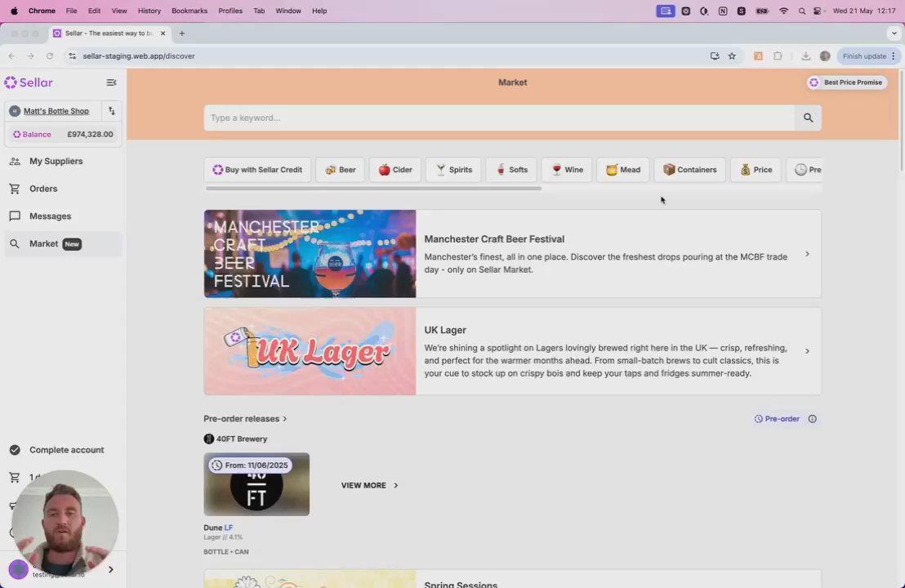Open Manchester Craft Beer Festival banner image
The image size is (905, 588).
[310, 254]
